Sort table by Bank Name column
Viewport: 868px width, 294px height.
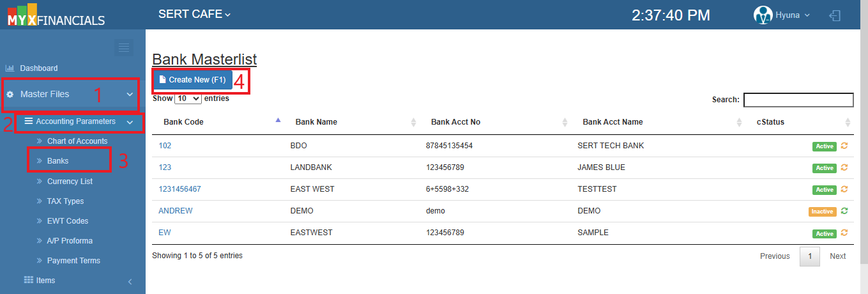click(x=316, y=122)
